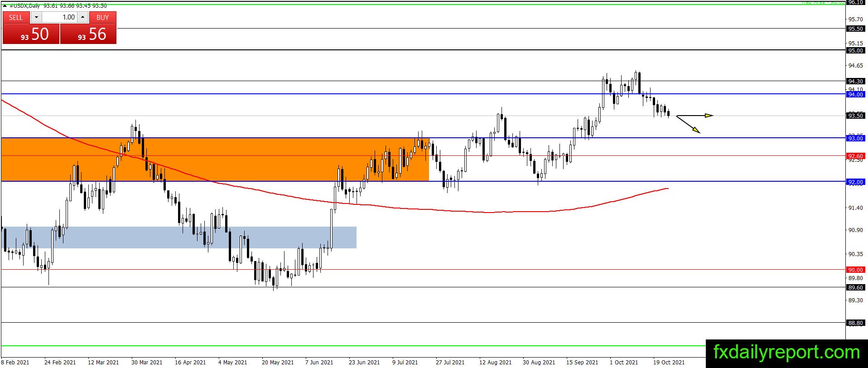
Task: Increase lot volume with the up arrow
Action: [82, 17]
